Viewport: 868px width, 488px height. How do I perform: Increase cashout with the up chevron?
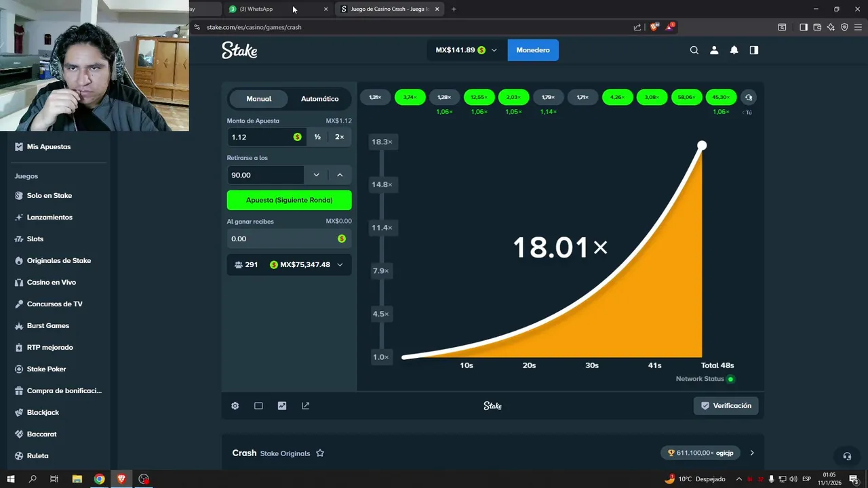click(340, 175)
